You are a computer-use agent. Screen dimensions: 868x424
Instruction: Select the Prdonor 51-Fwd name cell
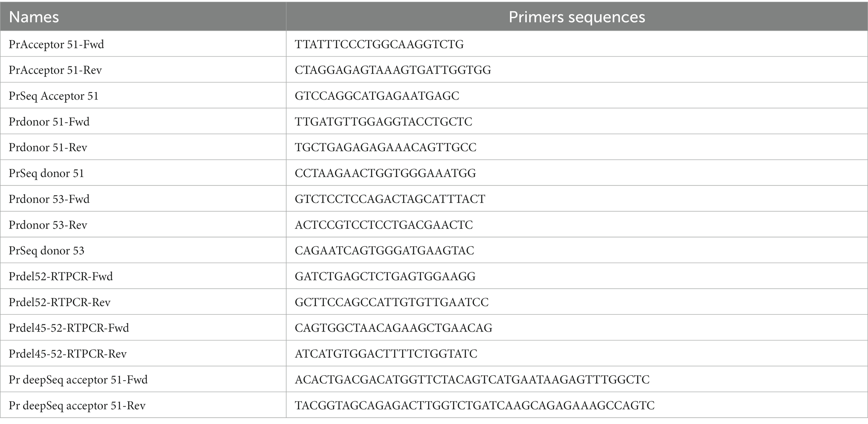(143, 121)
